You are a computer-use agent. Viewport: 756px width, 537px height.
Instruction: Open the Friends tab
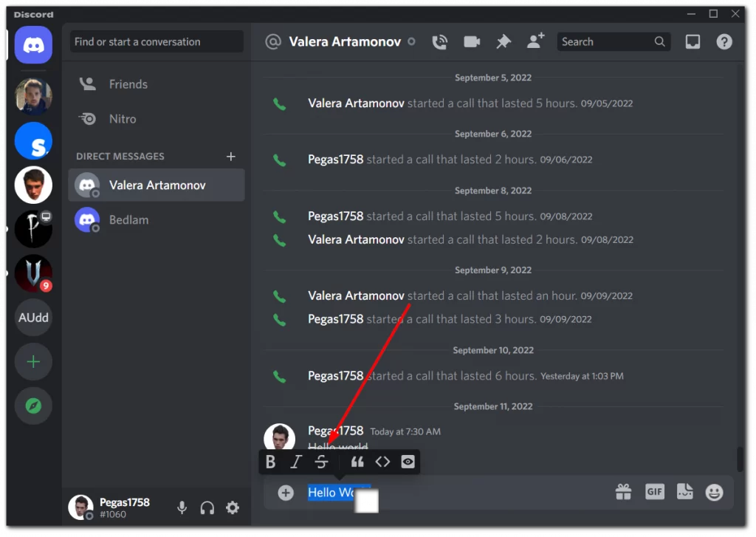point(157,84)
